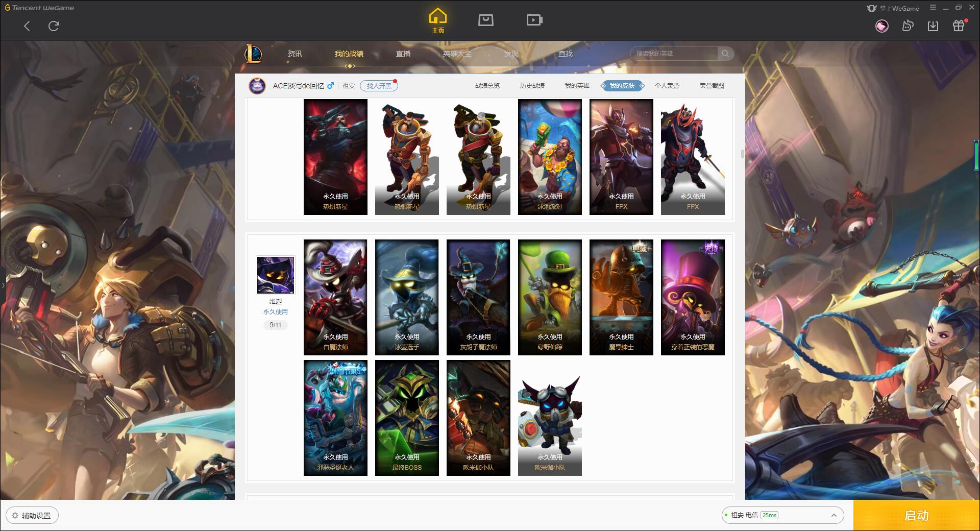This screenshot has width=980, height=531.
Task: Open the 辅助设置 settings button
Action: pos(32,515)
